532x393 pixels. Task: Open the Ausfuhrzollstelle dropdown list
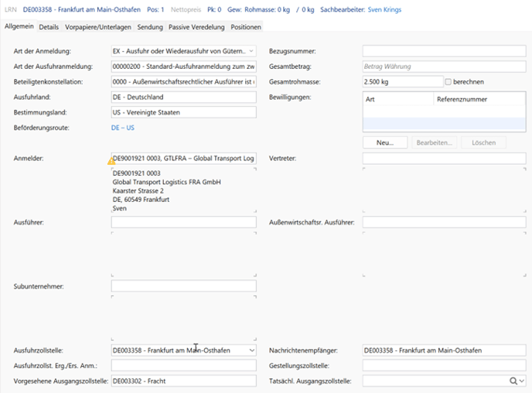tap(250, 350)
